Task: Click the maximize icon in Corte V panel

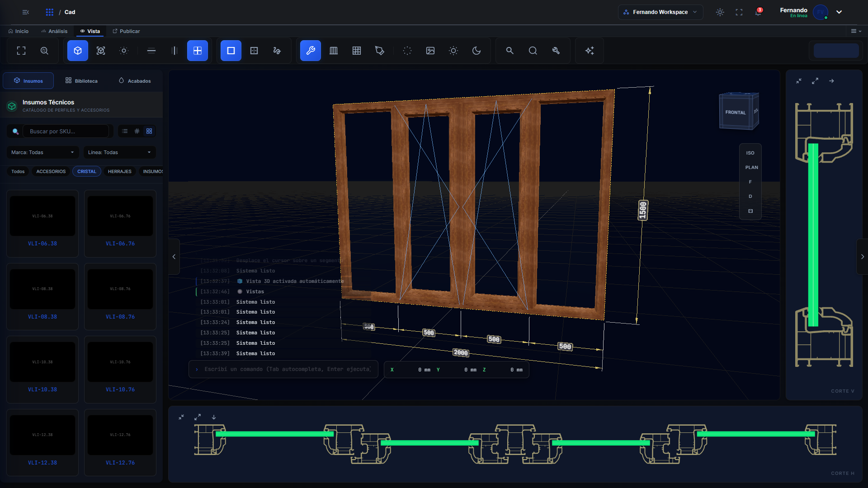Action: click(815, 81)
